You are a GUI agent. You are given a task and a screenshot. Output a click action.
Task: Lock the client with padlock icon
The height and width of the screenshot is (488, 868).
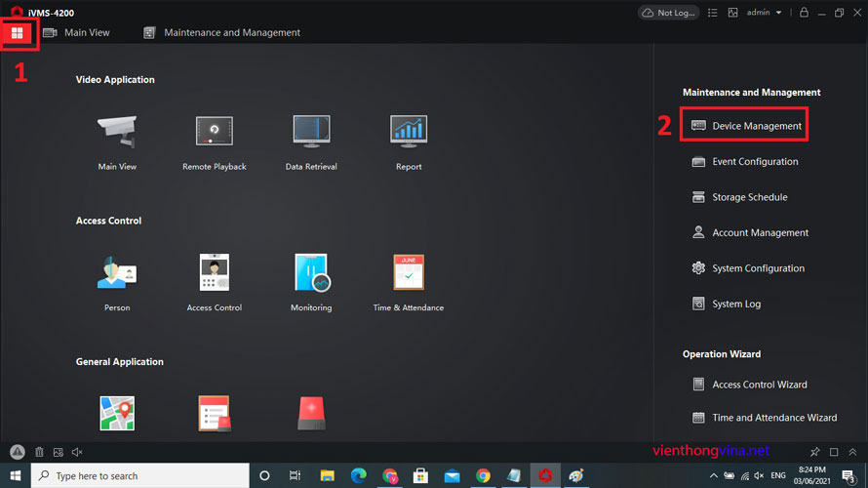(x=804, y=13)
